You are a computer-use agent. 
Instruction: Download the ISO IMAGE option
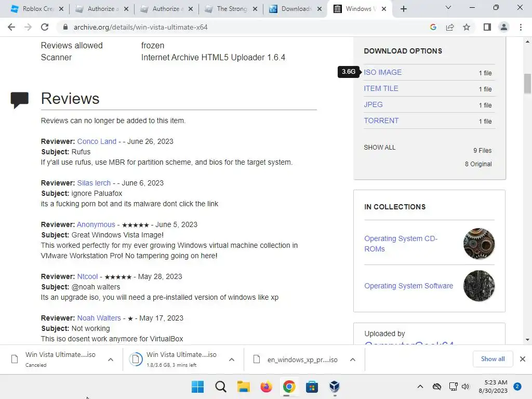(383, 72)
